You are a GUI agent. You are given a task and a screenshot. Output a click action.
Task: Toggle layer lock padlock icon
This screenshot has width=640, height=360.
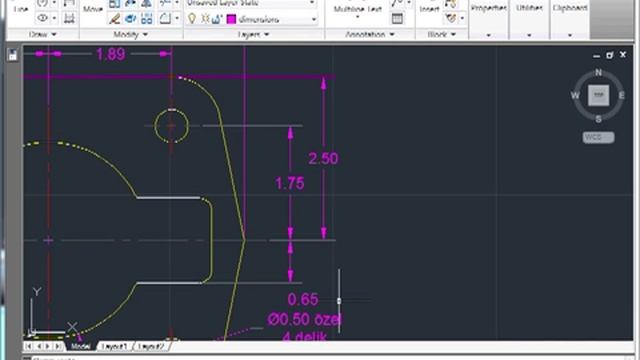click(x=217, y=19)
